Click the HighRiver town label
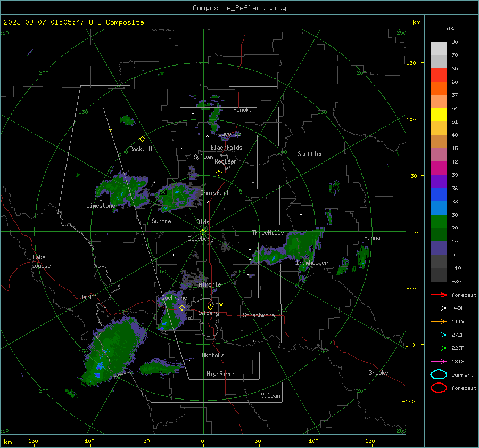 tap(221, 374)
